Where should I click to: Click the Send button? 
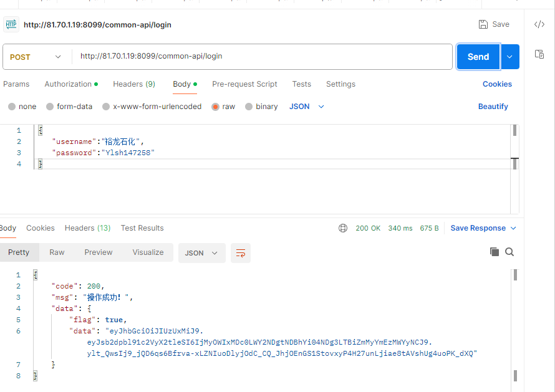478,57
